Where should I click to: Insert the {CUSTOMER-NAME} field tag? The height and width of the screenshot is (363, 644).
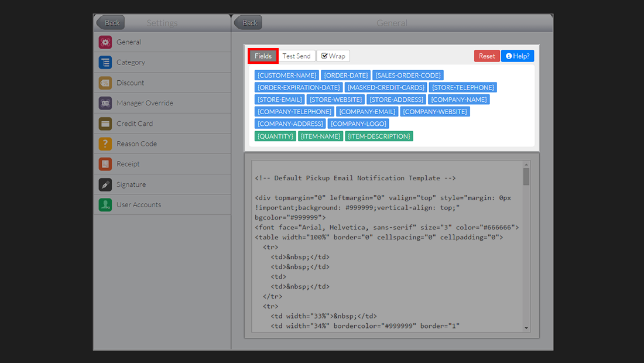pyautogui.click(x=286, y=76)
